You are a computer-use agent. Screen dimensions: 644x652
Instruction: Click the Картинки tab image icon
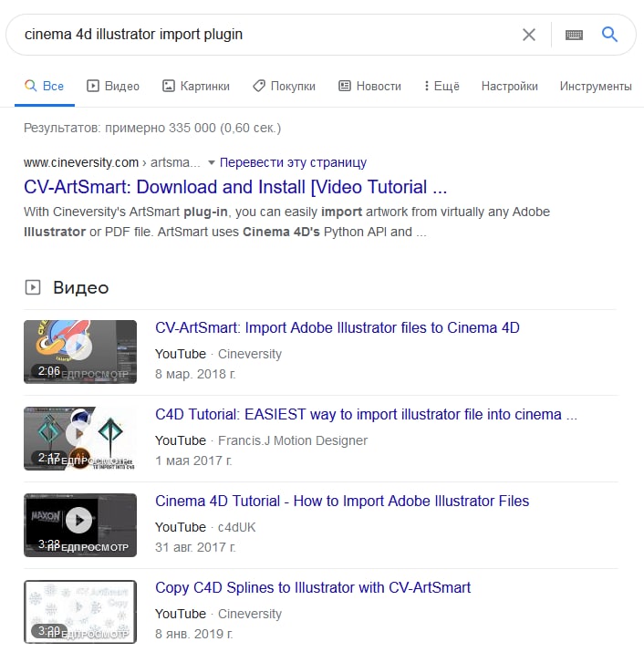pyautogui.click(x=168, y=86)
